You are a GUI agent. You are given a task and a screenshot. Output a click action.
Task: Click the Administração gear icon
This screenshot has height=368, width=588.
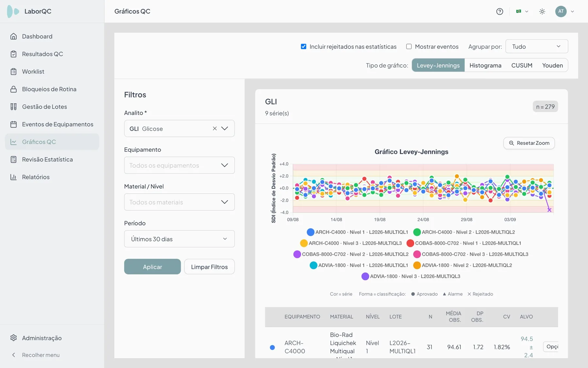click(13, 338)
